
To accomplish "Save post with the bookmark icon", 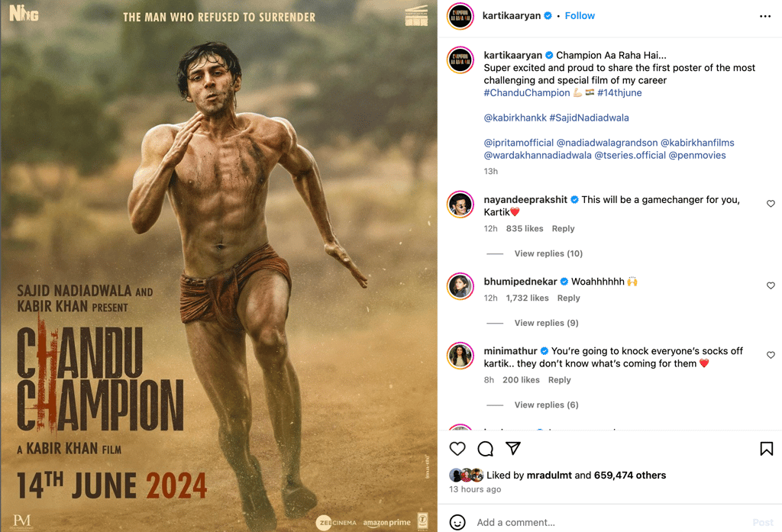I will (x=766, y=449).
